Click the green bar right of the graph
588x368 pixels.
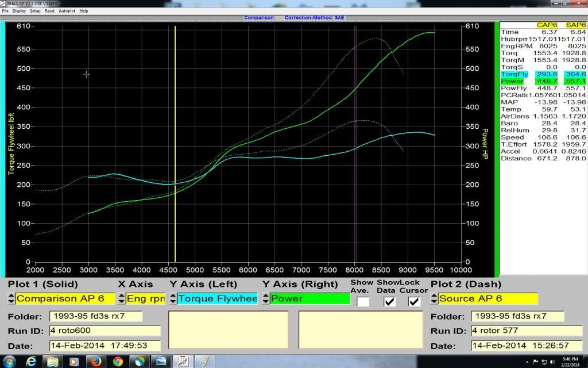(x=497, y=149)
